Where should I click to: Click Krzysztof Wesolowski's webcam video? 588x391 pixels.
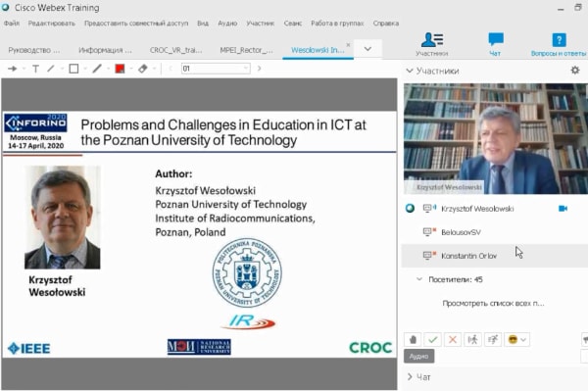496,138
